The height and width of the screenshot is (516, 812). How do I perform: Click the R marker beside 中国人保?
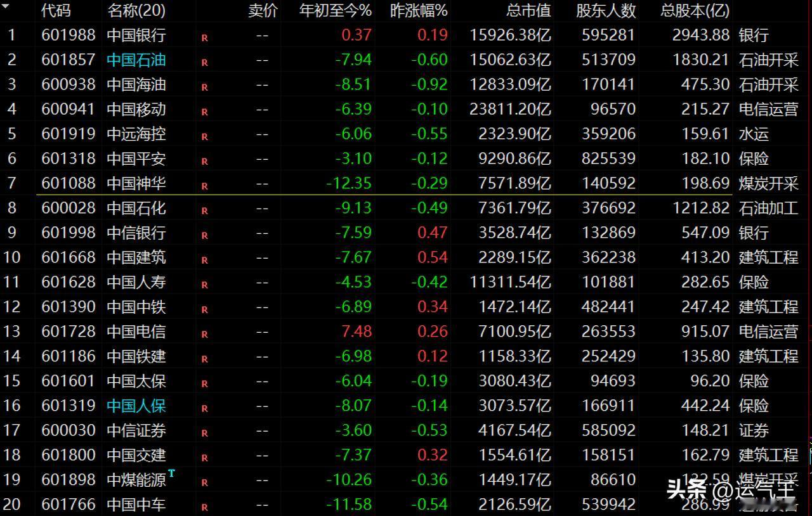[x=204, y=409]
